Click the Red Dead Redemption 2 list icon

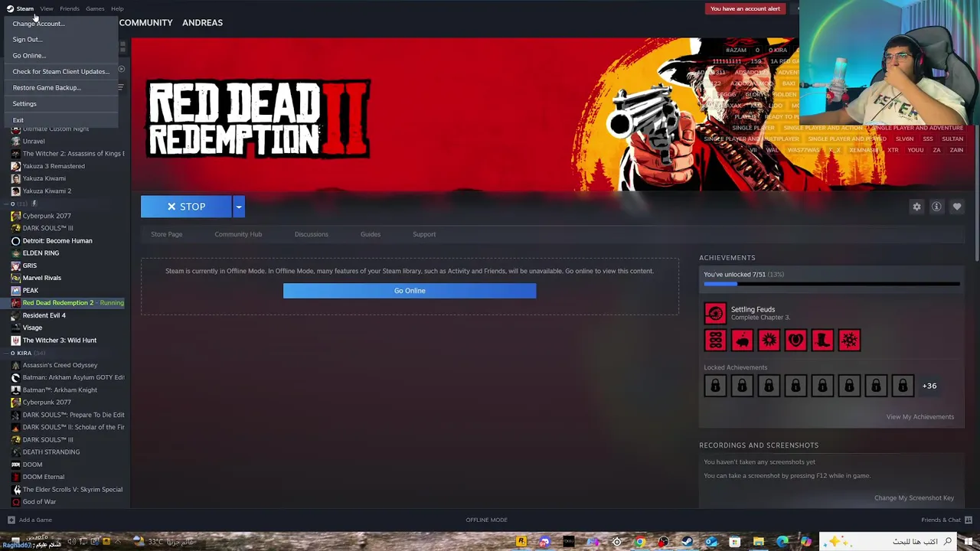pyautogui.click(x=15, y=302)
